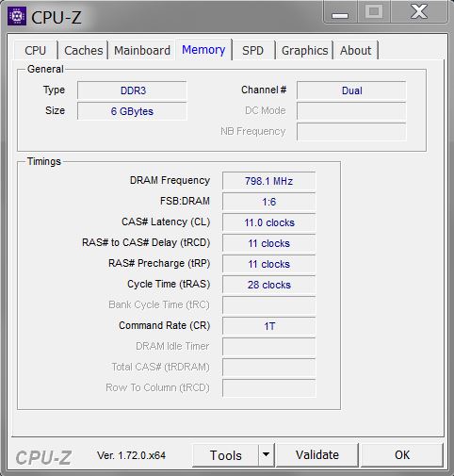Click the empty DC Mode field
454x476 pixels.
click(x=351, y=111)
